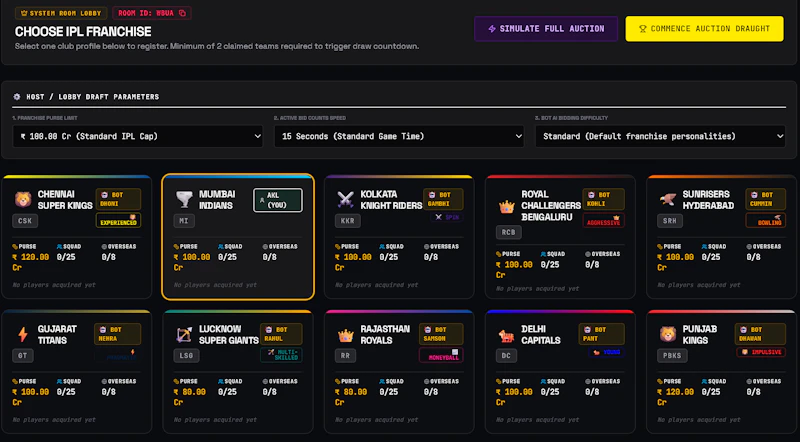Click the Aggressive tag on Royal Challengers Bengaluru
This screenshot has width=800, height=442.
click(604, 220)
